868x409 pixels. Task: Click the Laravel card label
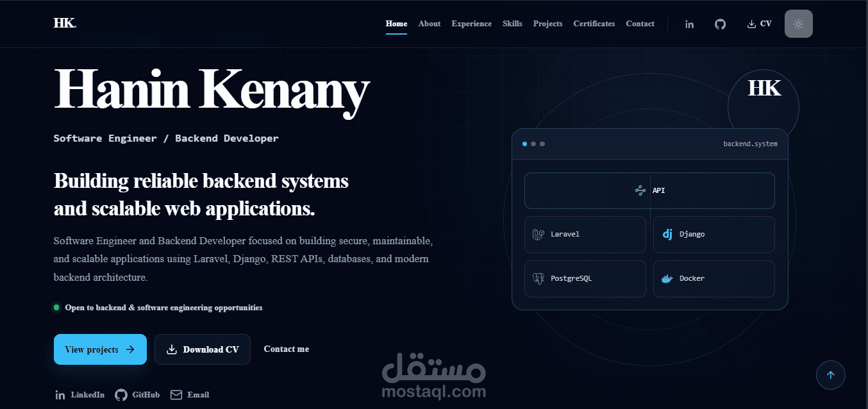565,235
